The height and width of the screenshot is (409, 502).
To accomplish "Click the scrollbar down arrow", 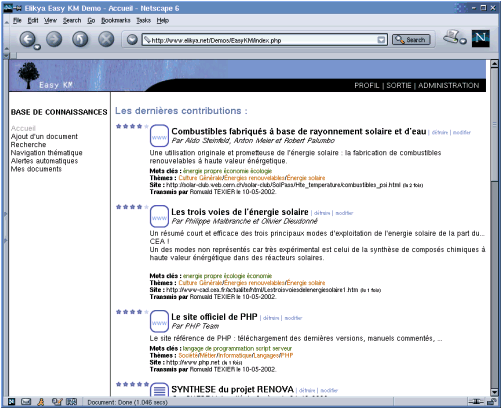I will click(494, 392).
